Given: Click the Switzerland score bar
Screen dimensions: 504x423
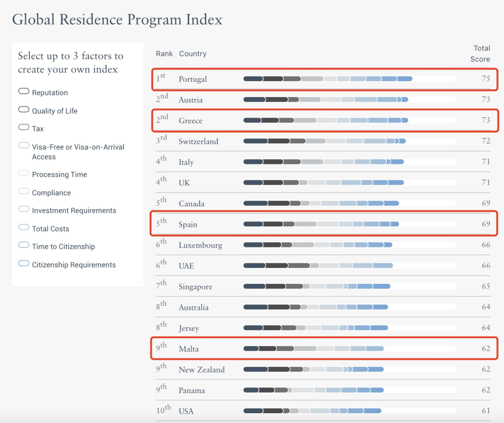Looking at the screenshot, I should pyautogui.click(x=324, y=141).
